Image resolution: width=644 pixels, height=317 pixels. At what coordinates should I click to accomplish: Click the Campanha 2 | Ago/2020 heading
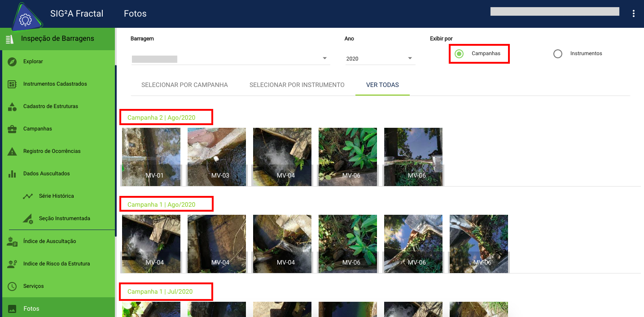tap(162, 117)
